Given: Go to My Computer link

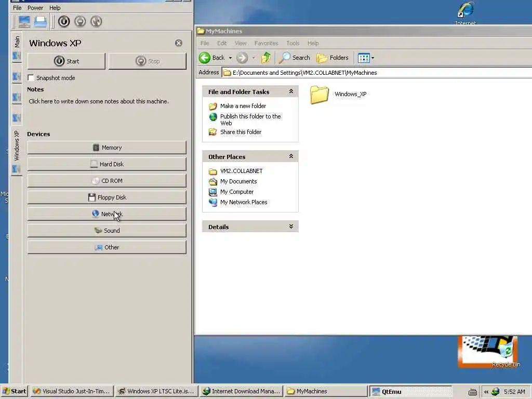Looking at the screenshot, I should [x=237, y=192].
